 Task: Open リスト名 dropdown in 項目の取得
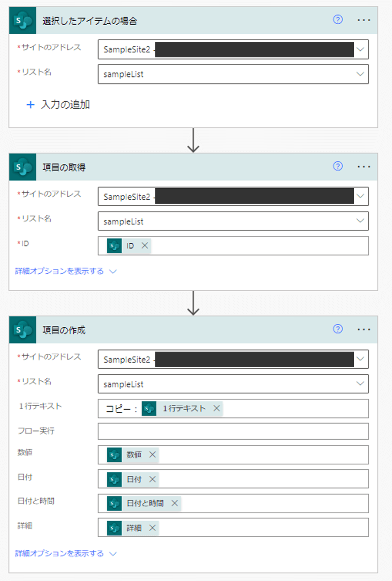[360, 221]
